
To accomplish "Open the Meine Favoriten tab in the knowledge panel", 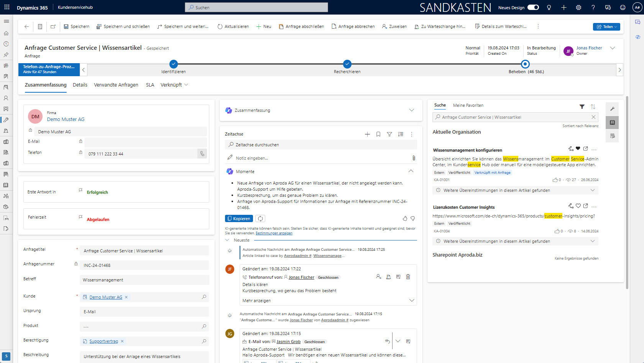I will pos(468,105).
